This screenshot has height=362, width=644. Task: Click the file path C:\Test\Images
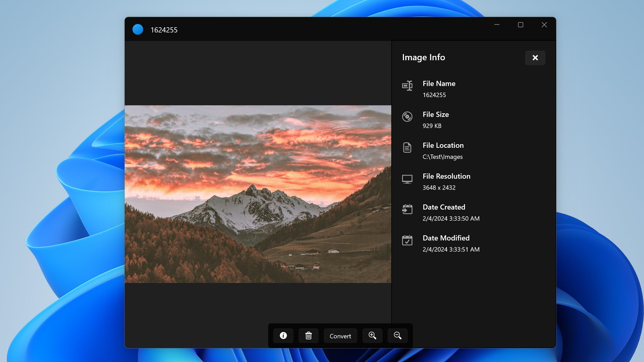point(443,157)
